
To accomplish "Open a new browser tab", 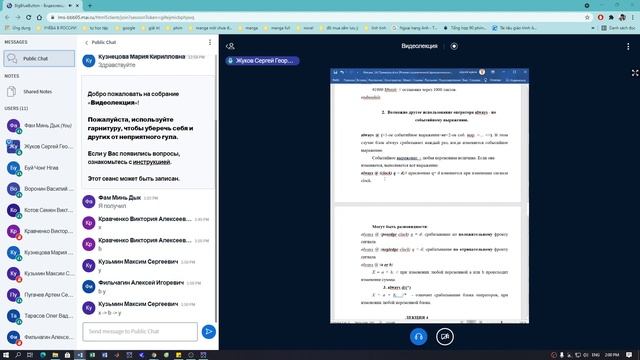I will (x=90, y=6).
